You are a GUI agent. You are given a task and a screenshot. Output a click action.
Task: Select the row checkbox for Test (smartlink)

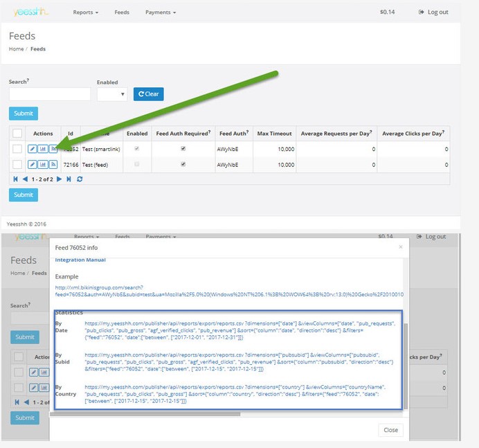17,149
